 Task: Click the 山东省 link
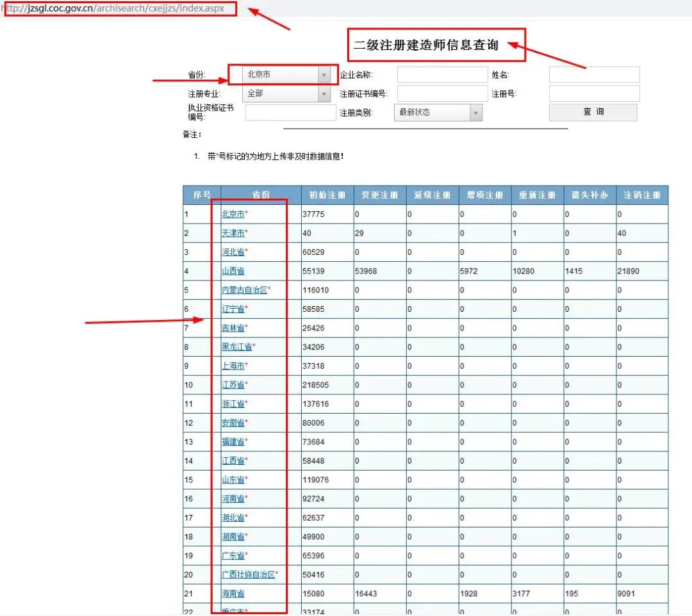point(233,480)
